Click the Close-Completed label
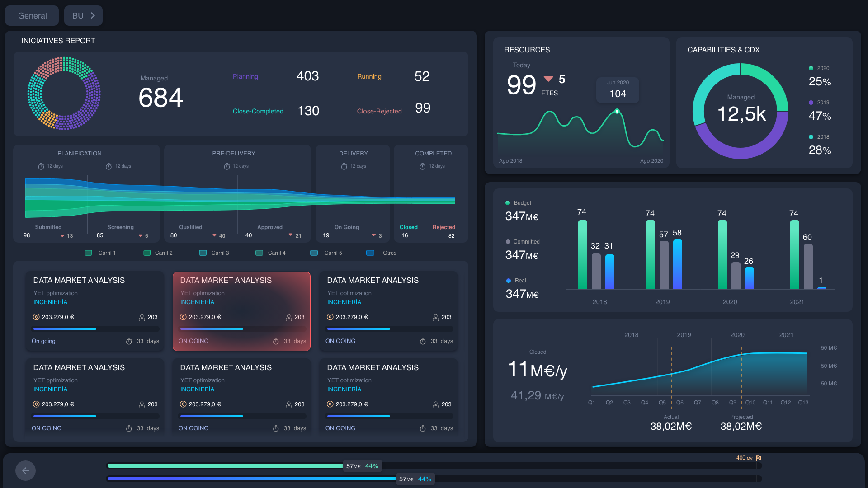The width and height of the screenshot is (868, 488). pyautogui.click(x=258, y=111)
